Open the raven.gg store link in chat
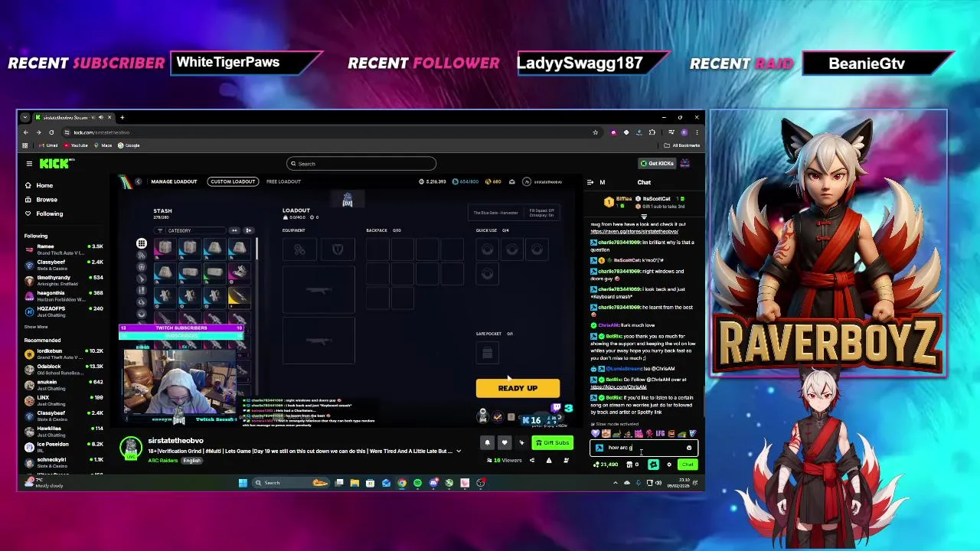Image resolution: width=980 pixels, height=551 pixels. pyautogui.click(x=634, y=231)
